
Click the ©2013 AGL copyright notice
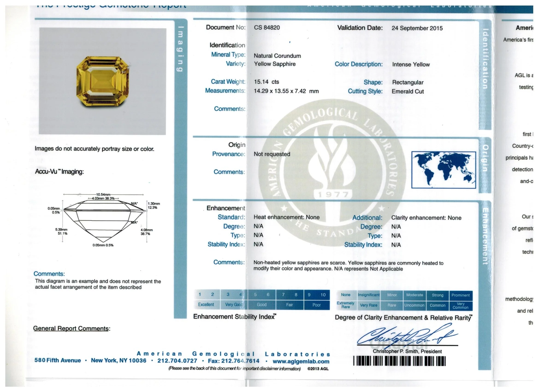(x=318, y=369)
